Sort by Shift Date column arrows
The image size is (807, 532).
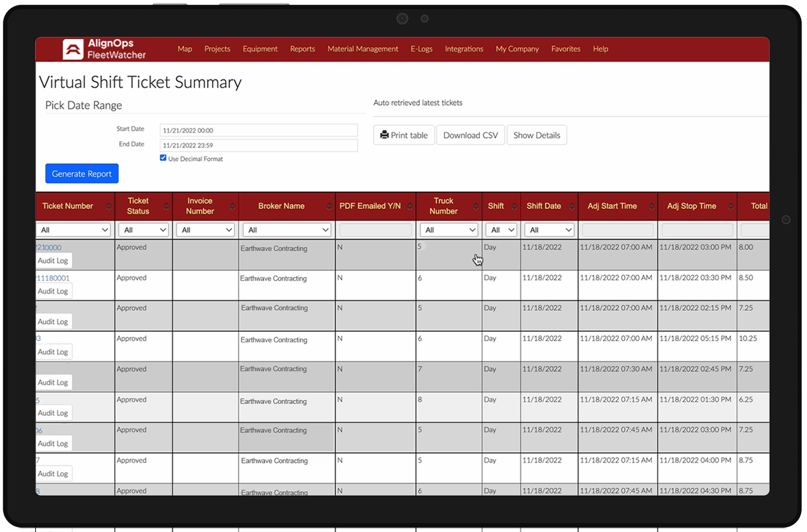coord(572,207)
